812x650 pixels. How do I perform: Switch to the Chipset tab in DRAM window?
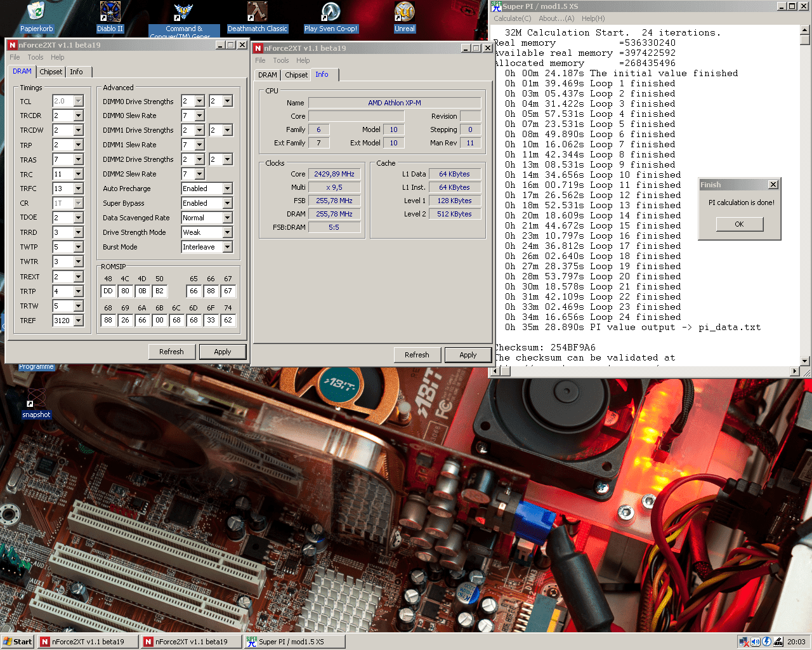coord(51,72)
